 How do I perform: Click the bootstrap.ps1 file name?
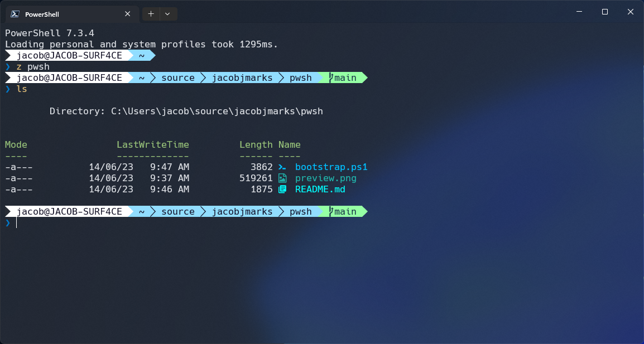tap(331, 167)
